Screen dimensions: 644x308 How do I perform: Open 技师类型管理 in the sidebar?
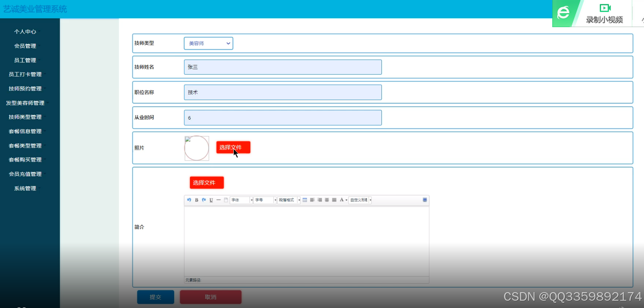25,117
